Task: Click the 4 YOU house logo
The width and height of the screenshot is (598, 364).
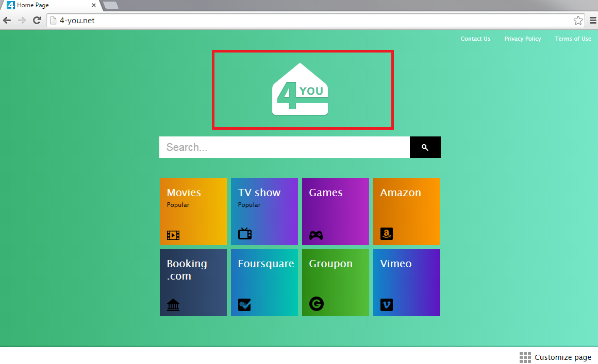Action: tap(300, 89)
